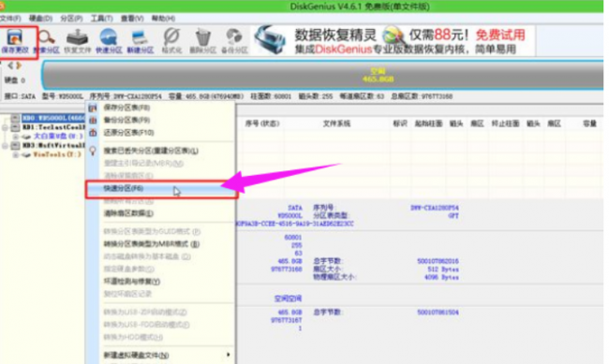Image resolution: width=609 pixels, height=364 pixels.
Task: Select WinTools partition in tree
Action: pyautogui.click(x=57, y=154)
